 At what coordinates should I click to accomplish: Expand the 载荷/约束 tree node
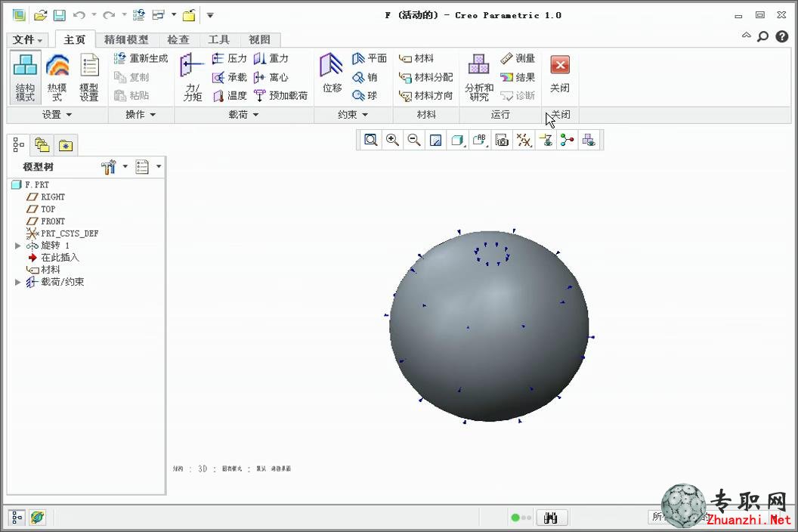18,282
